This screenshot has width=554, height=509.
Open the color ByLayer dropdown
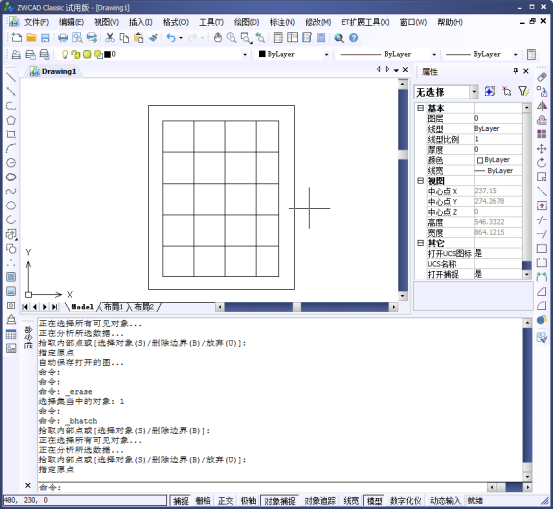pos(326,54)
